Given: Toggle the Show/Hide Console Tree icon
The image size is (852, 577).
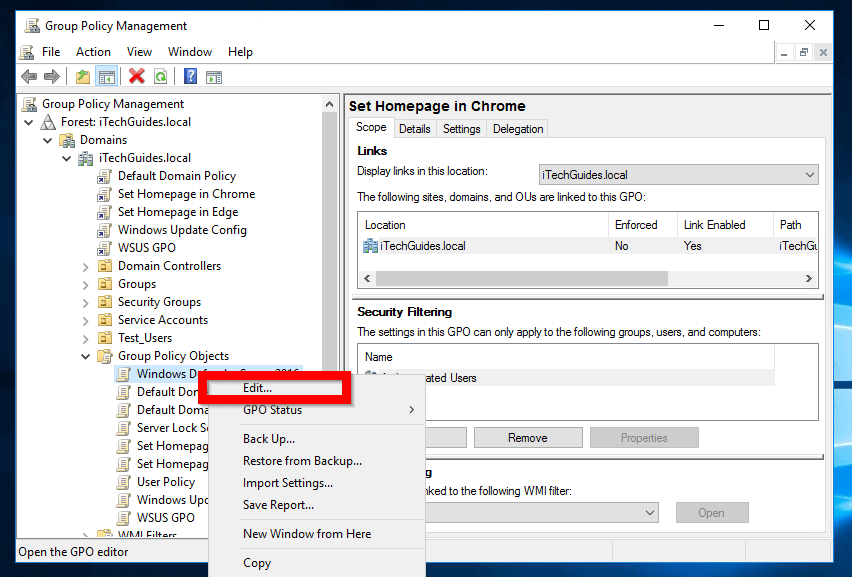Looking at the screenshot, I should 107,77.
